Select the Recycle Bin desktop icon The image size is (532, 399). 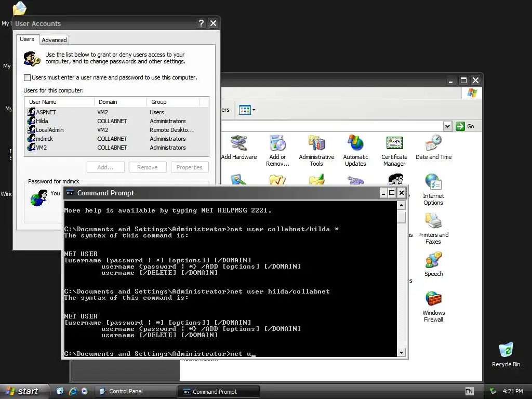(x=506, y=354)
